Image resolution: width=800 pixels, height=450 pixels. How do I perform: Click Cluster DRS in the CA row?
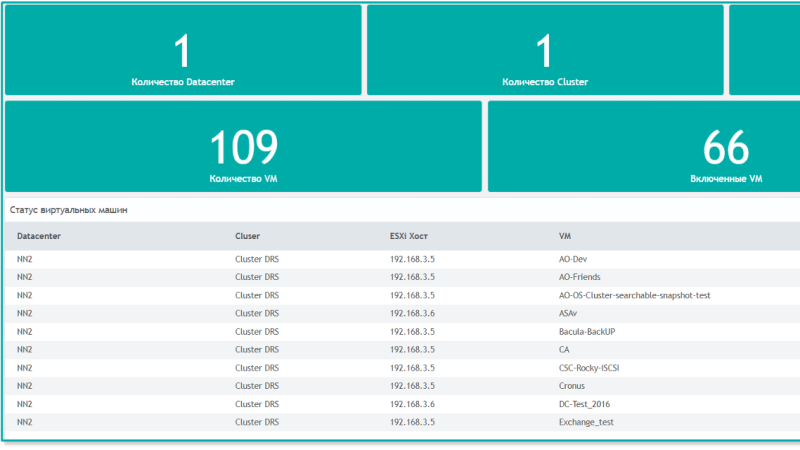point(257,349)
